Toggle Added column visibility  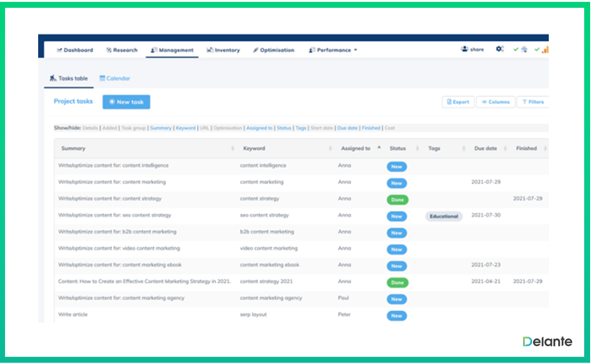pos(109,128)
